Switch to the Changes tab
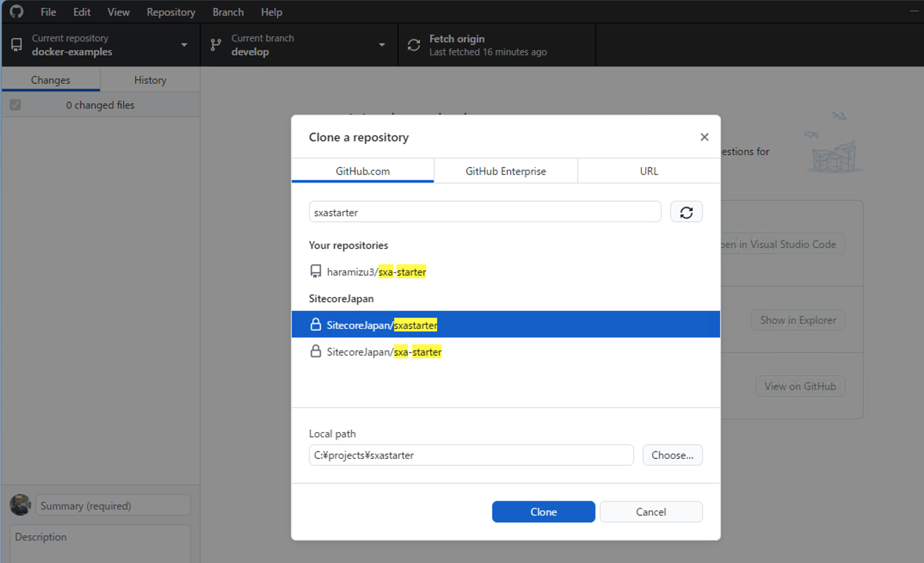 pyautogui.click(x=51, y=80)
